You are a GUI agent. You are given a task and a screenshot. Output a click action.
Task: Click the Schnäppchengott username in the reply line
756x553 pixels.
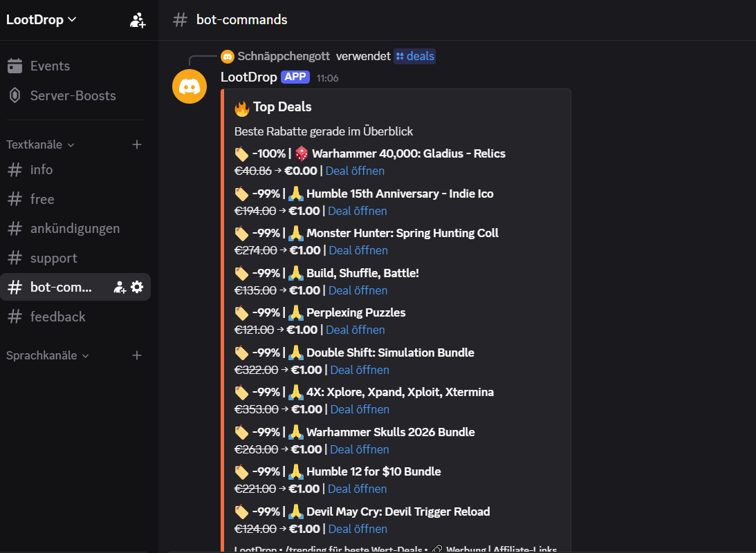coord(284,57)
